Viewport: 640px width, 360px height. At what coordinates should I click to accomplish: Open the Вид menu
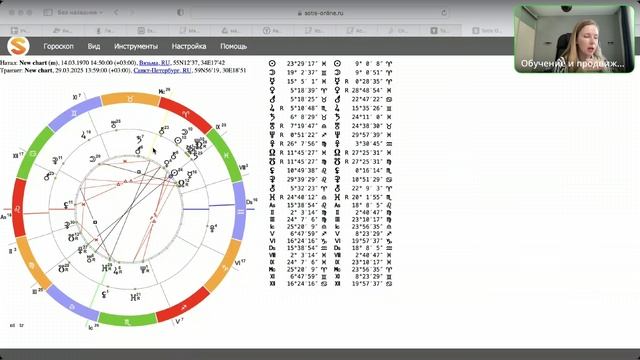pyautogui.click(x=93, y=47)
